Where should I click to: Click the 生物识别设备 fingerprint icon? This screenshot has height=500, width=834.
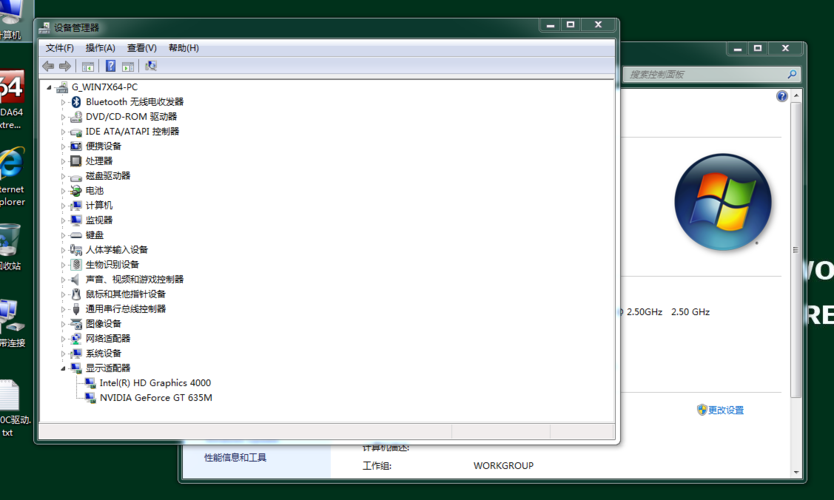[x=76, y=264]
